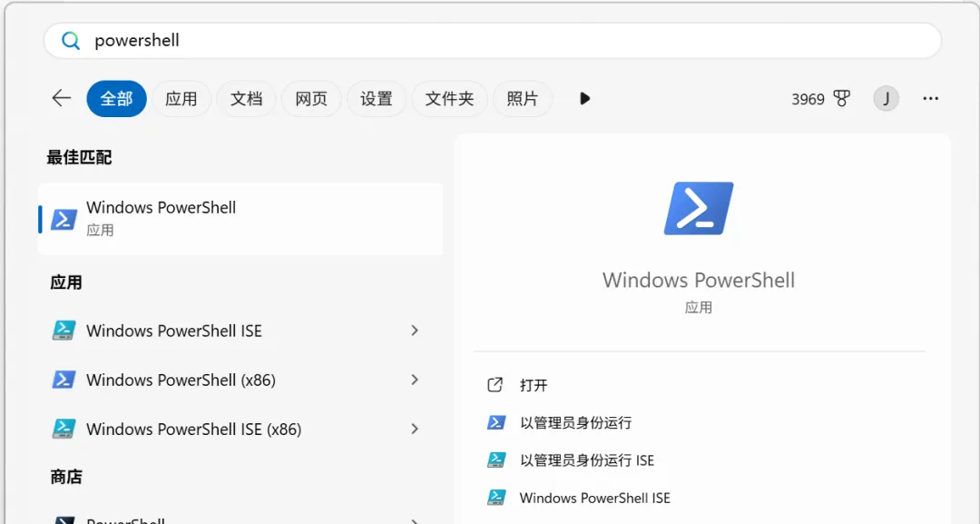Click the 应用 section heading
Image resolution: width=980 pixels, height=524 pixels.
66,282
